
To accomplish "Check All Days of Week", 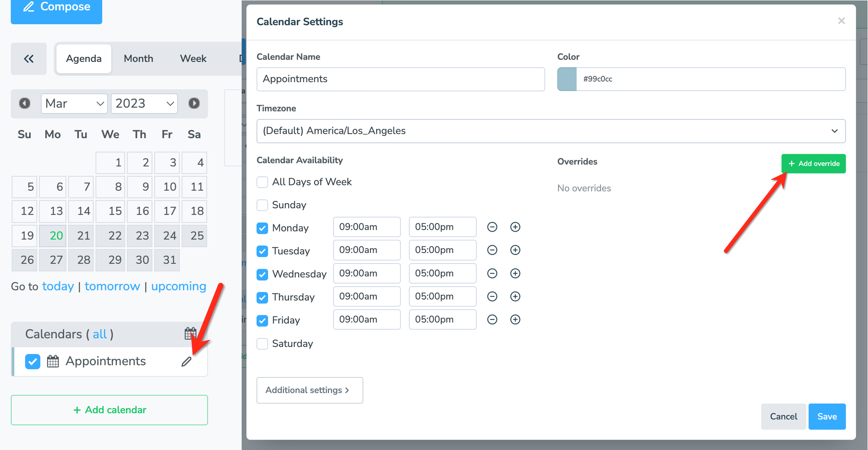I will click(x=262, y=182).
